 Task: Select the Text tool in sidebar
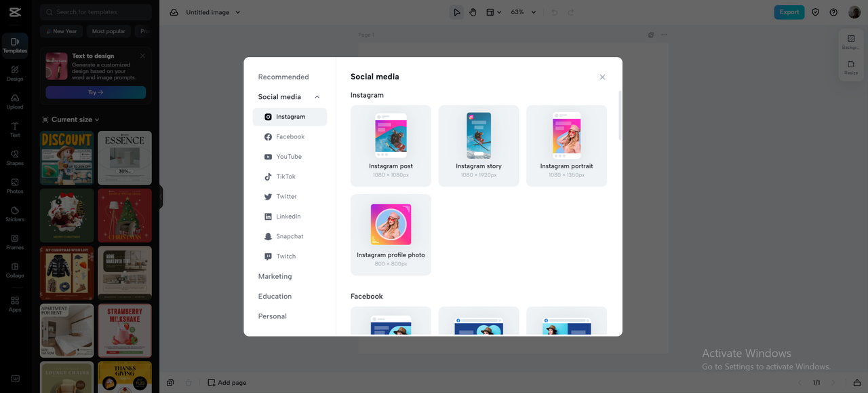point(15,130)
